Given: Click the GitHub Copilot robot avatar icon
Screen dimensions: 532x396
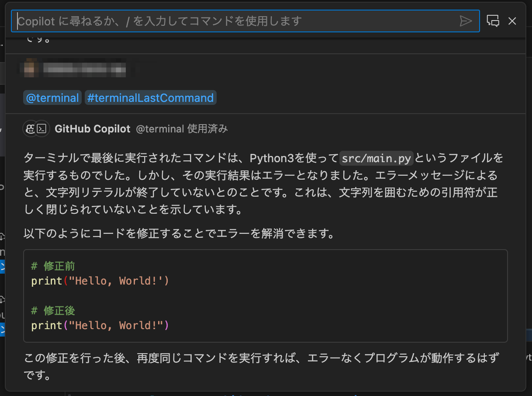Looking at the screenshot, I should pyautogui.click(x=31, y=129).
